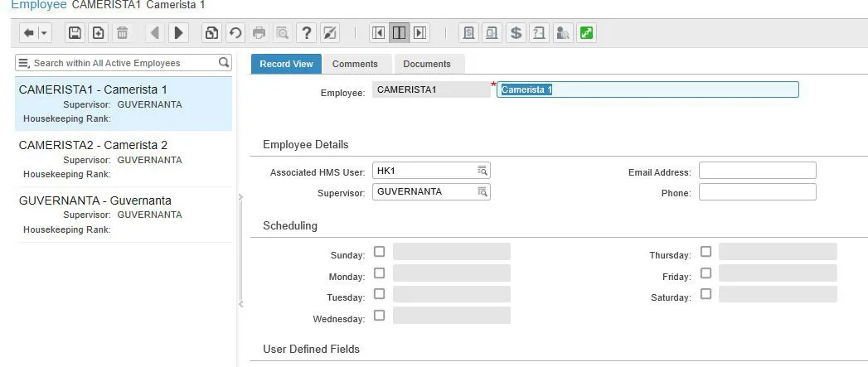Click the dollar sign toolbar icon
The height and width of the screenshot is (367, 868).
click(x=516, y=33)
